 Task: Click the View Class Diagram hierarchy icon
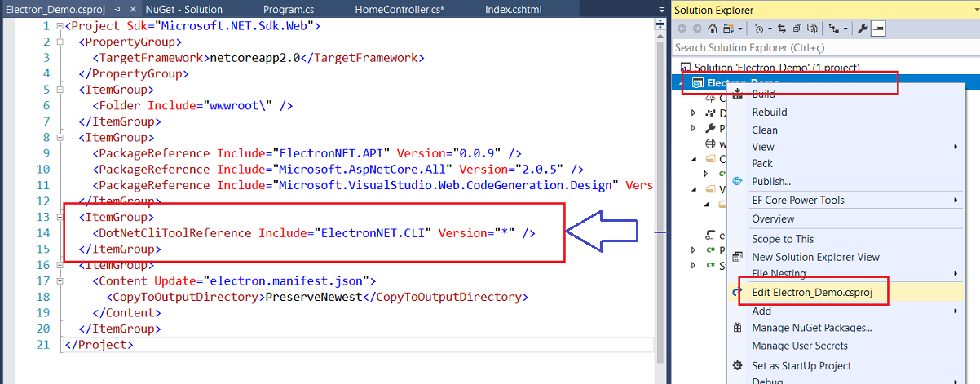tap(834, 29)
